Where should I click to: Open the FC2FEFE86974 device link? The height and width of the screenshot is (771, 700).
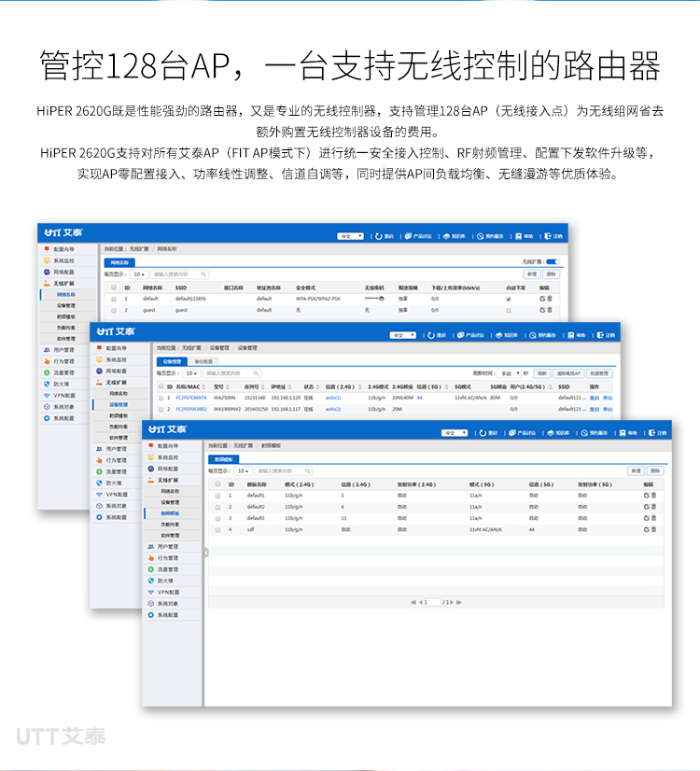point(191,398)
